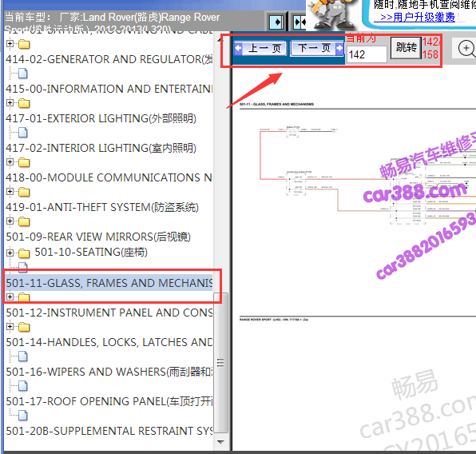
Task: Select 501-12-INSTRUMENT PANEL AND CONSOLE item
Action: click(x=109, y=313)
